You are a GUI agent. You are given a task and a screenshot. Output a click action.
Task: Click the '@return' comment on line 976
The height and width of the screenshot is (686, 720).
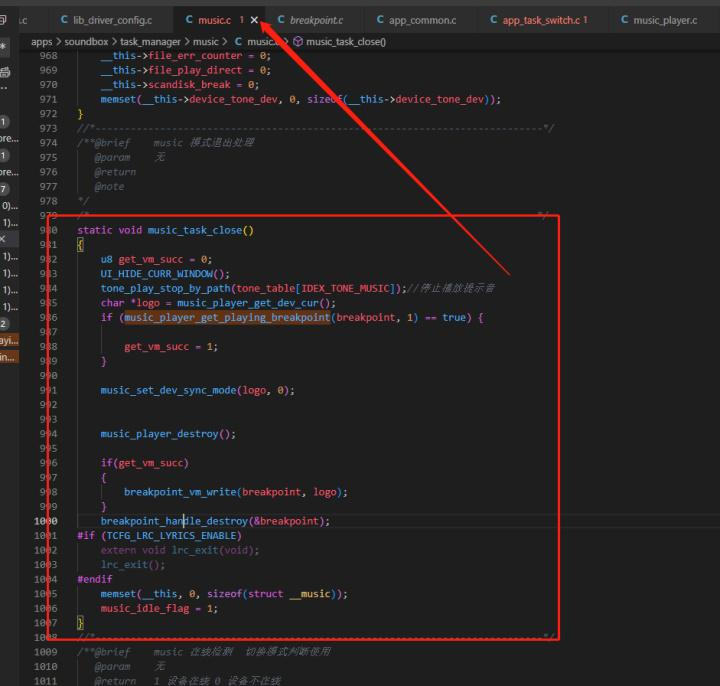click(x=115, y=172)
